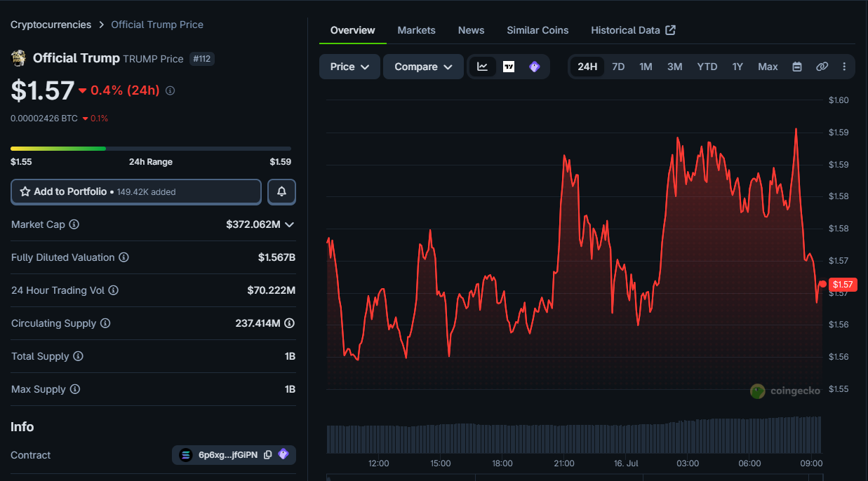Click the 16. Jul axis label
Viewport: 868px width, 481px height.
click(x=626, y=463)
